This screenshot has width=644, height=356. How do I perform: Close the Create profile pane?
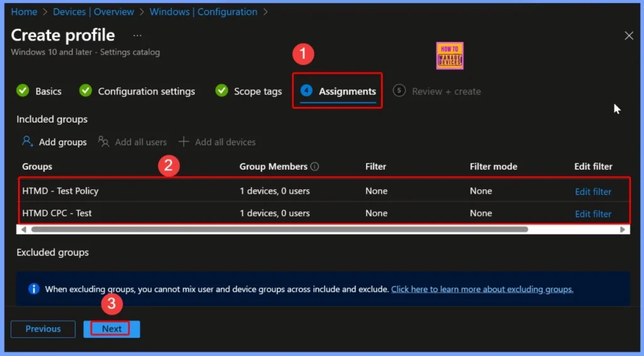pos(628,36)
